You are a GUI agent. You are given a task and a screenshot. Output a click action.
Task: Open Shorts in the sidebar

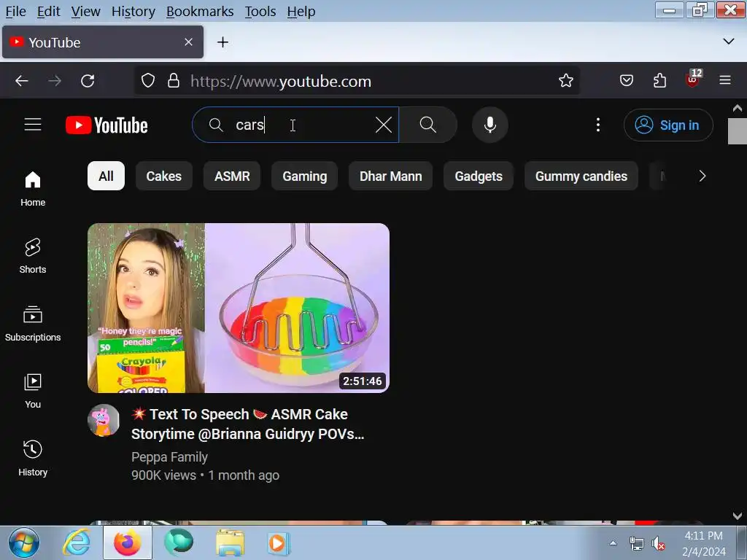coord(33,256)
